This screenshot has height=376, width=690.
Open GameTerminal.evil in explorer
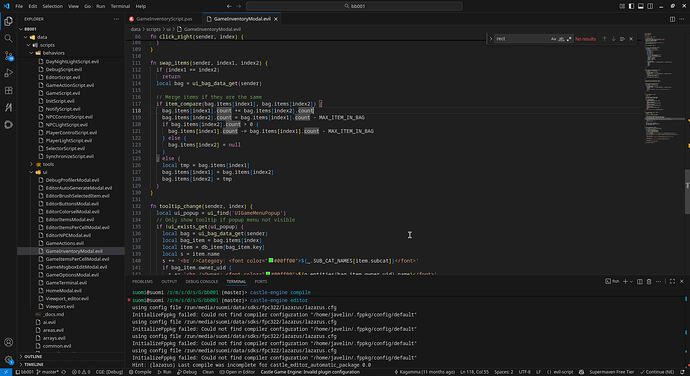click(x=66, y=283)
